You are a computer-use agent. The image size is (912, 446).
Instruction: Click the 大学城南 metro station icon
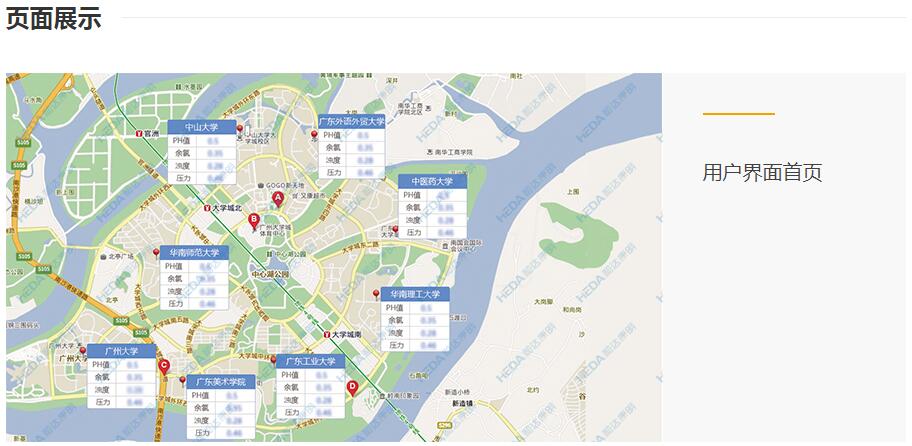327,334
